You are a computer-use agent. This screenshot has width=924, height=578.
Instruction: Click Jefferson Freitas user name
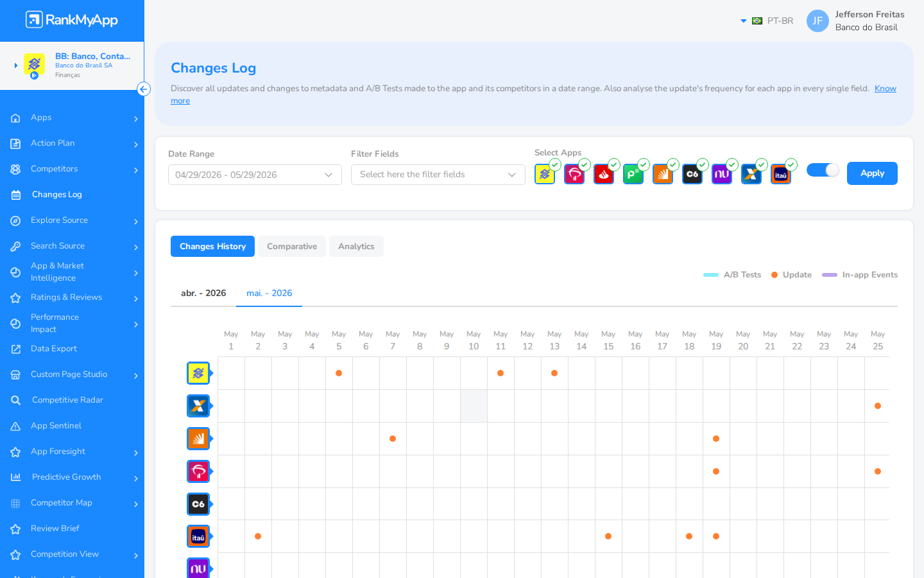pos(869,14)
